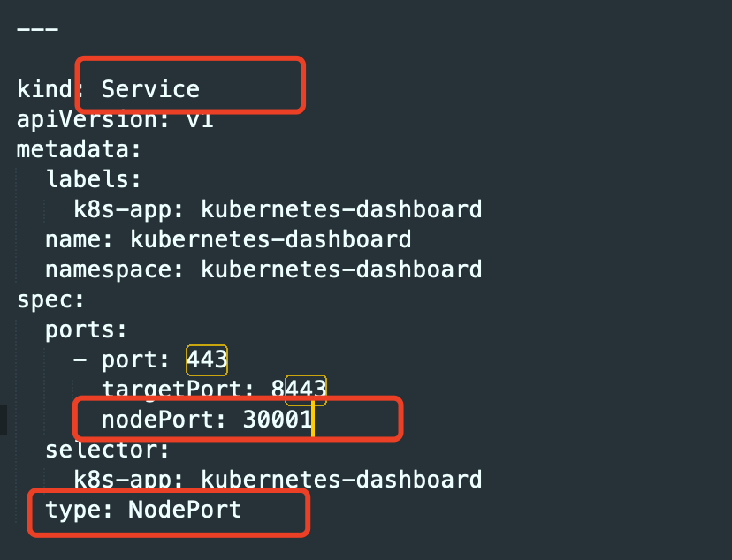Click the nodePort value 30001
Image resolution: width=732 pixels, height=560 pixels.
coord(278,420)
